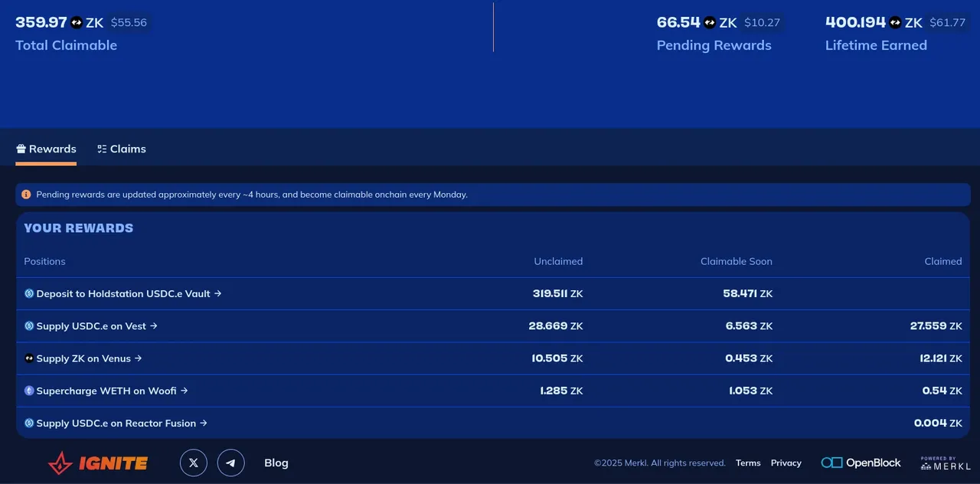Click the 6.563 ZK claimable soon value
This screenshot has height=484, width=980.
coord(750,325)
